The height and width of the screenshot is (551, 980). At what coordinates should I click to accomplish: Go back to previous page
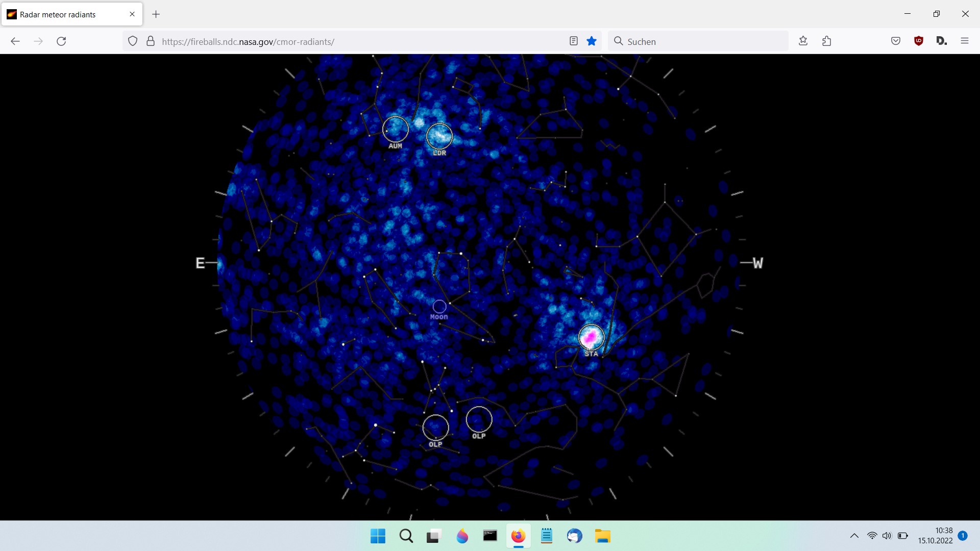[15, 41]
